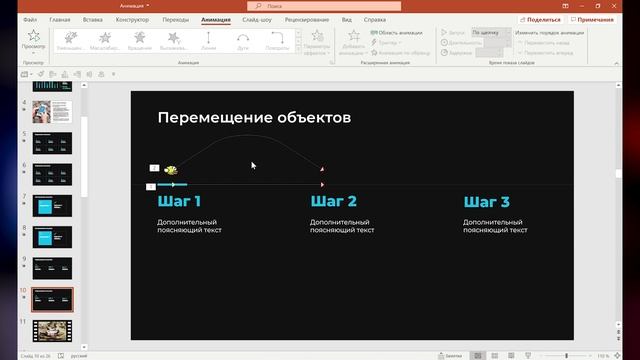Select slide 11 video thumbnail
Image resolution: width=640 pixels, height=360 pixels.
[52, 331]
